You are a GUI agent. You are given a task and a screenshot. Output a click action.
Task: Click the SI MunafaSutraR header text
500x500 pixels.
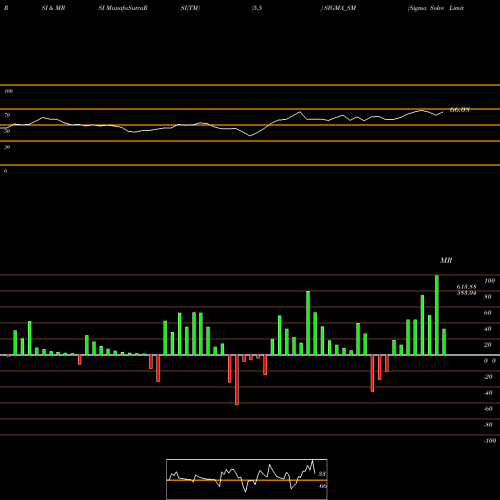123,8
